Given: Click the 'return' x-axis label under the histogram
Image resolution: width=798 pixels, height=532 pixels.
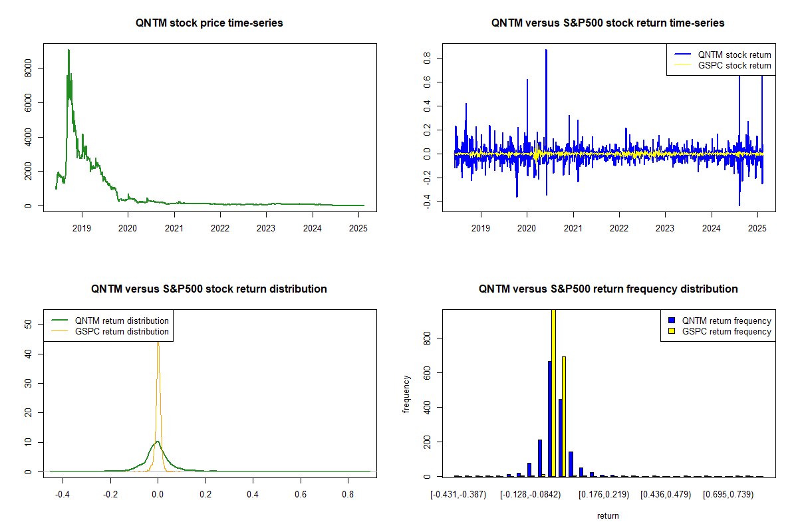Looking at the screenshot, I should pos(608,515).
